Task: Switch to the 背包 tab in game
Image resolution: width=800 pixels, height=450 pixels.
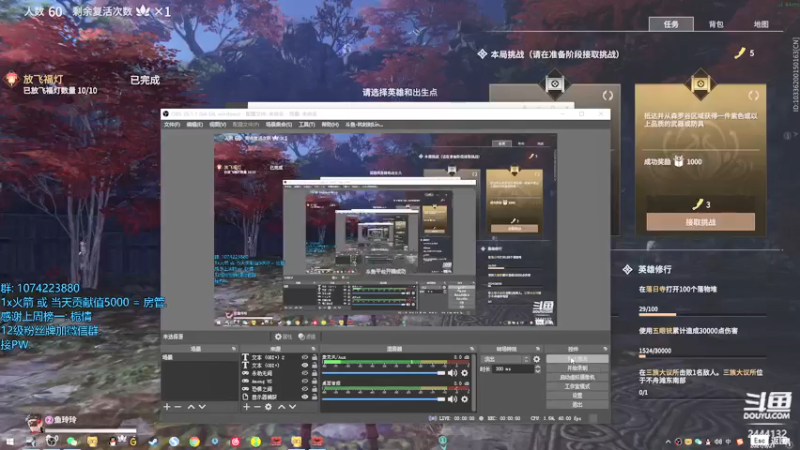Action: coord(716,24)
